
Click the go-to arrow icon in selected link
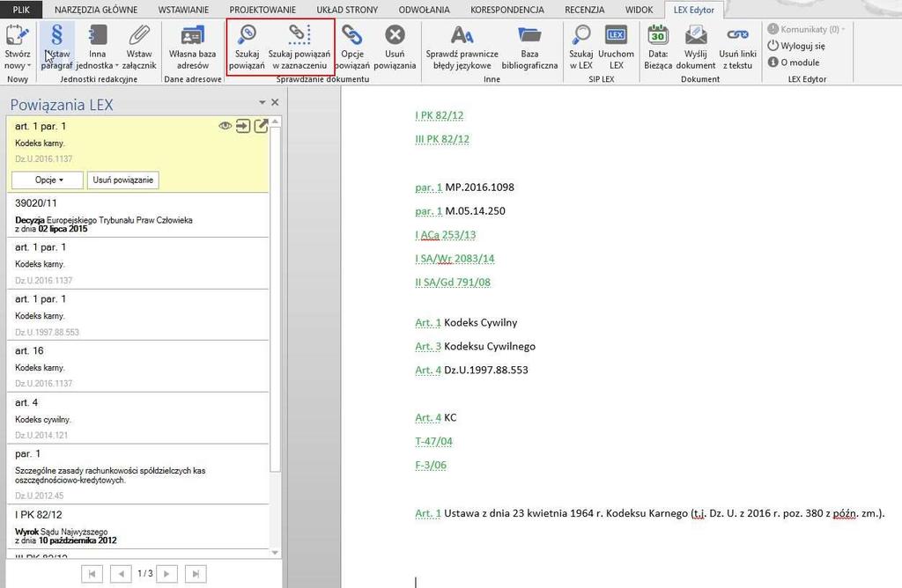click(x=243, y=126)
